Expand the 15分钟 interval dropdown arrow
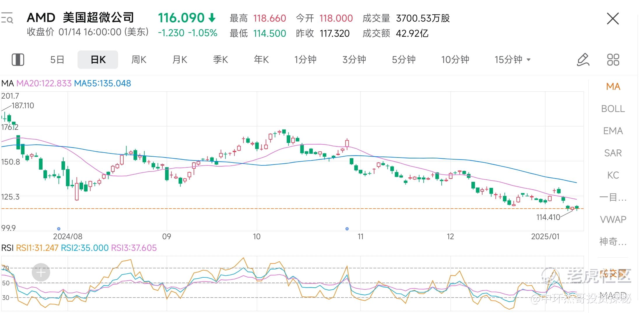 pyautogui.click(x=529, y=60)
